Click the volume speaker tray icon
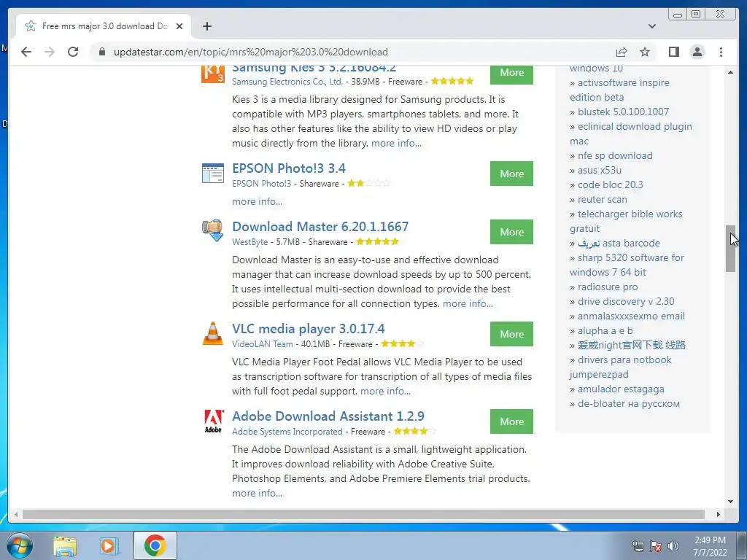Image resolution: width=747 pixels, height=560 pixels. [x=673, y=546]
